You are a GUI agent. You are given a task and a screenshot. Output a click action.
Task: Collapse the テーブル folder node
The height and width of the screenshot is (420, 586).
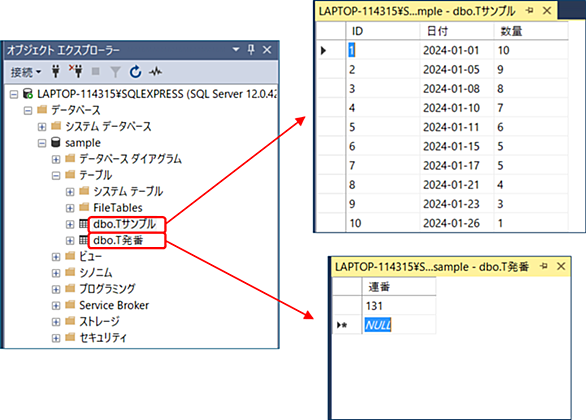click(x=56, y=175)
